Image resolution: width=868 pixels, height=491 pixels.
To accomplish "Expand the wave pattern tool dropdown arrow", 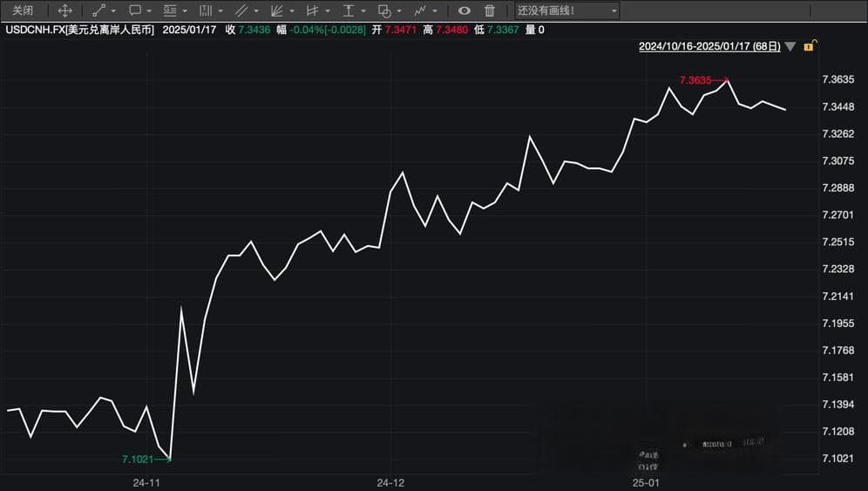I will click(435, 11).
